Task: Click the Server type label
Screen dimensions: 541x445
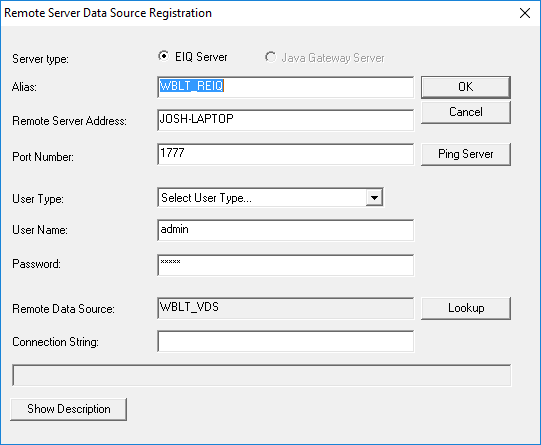Action: (40, 59)
